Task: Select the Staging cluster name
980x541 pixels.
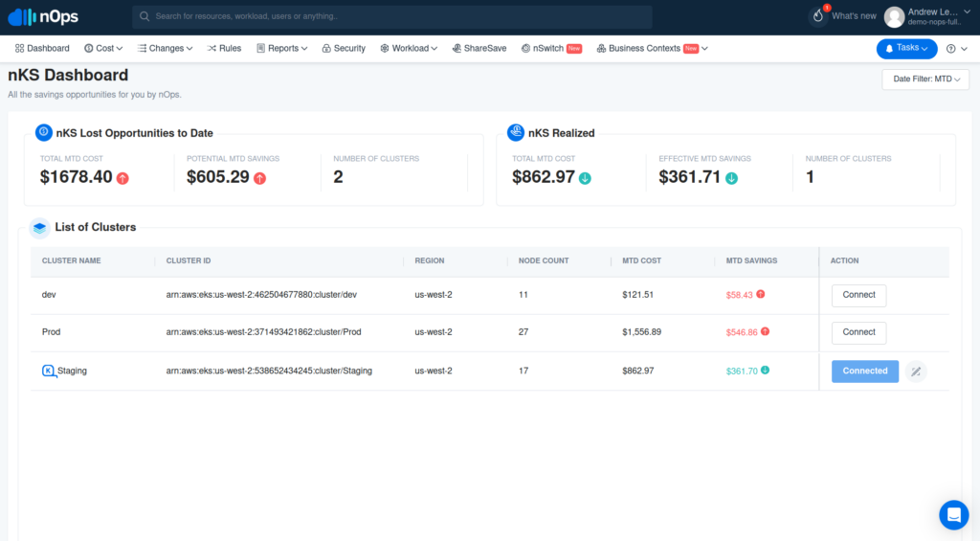Action: [72, 371]
